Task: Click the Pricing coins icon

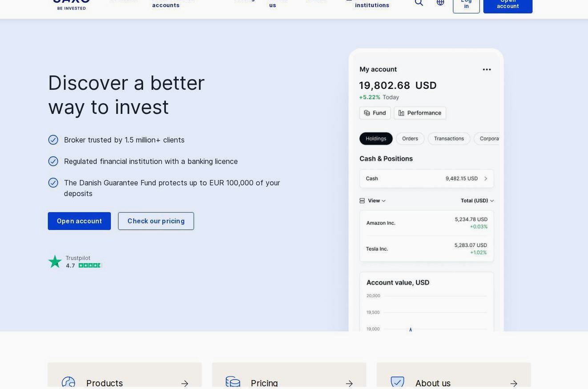Action: tap(233, 383)
